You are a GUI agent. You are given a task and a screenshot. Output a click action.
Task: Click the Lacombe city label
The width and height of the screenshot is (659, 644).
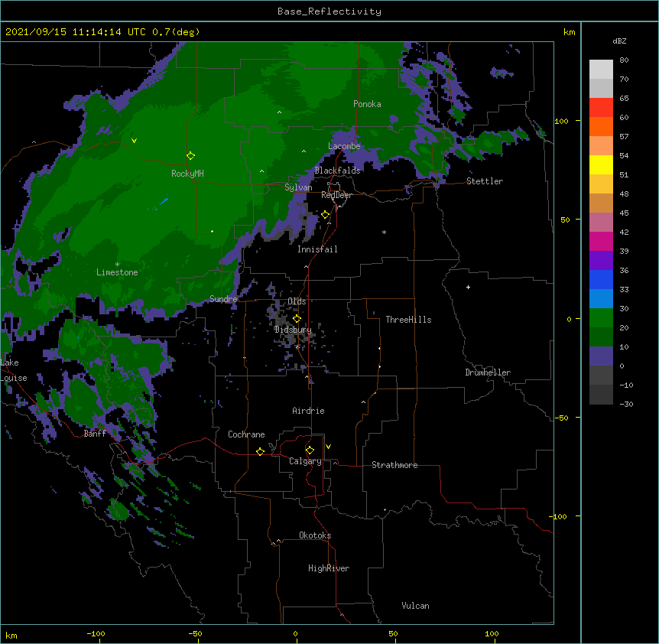344,146
